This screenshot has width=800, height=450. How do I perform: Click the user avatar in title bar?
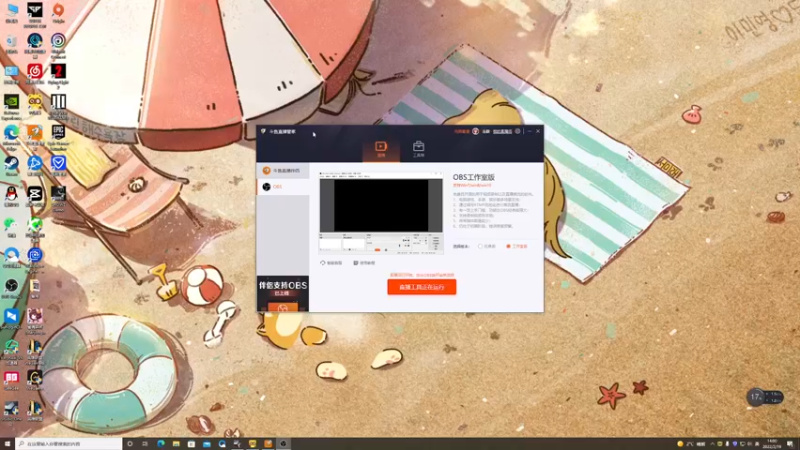pyautogui.click(x=476, y=131)
